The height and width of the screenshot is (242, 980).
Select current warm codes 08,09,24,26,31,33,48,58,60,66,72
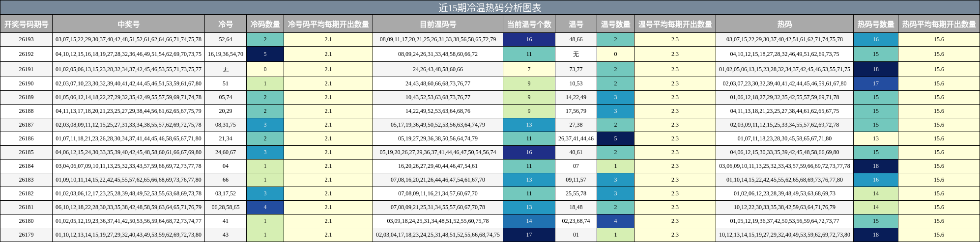[x=437, y=54]
